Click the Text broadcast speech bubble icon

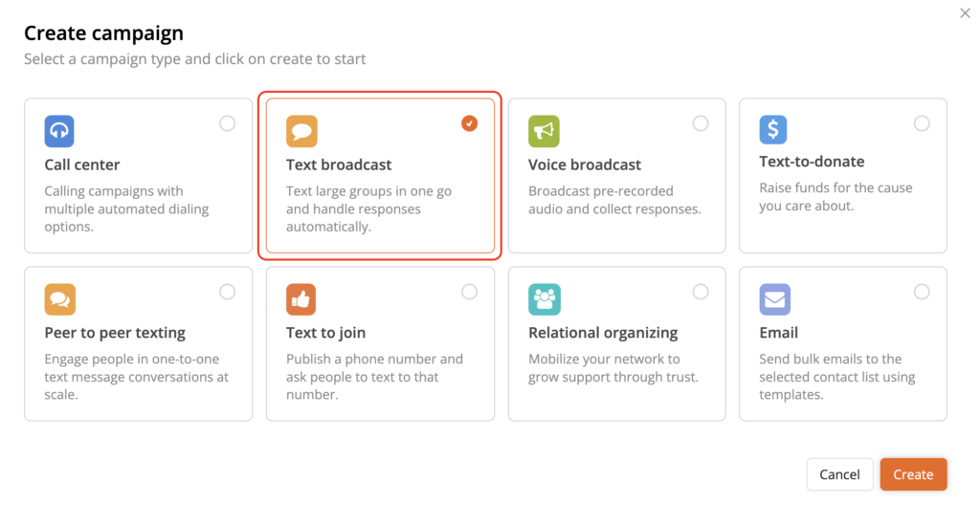click(301, 131)
